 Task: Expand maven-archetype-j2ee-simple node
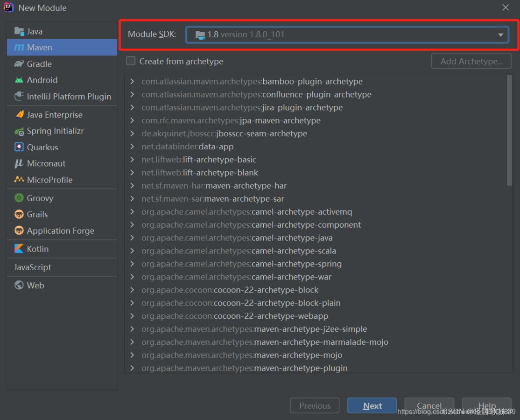click(x=132, y=329)
